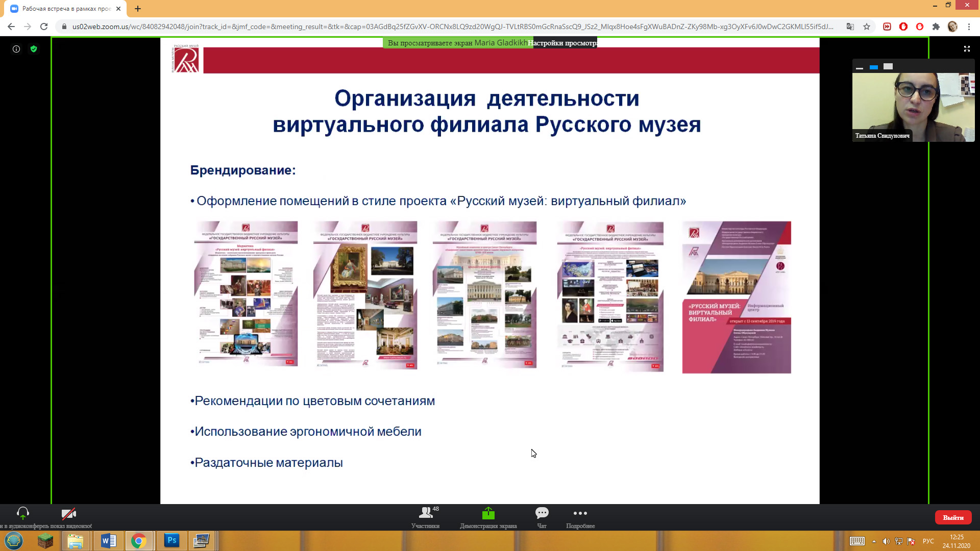
Task: Open Photoshop from the taskbar
Action: pos(171,540)
